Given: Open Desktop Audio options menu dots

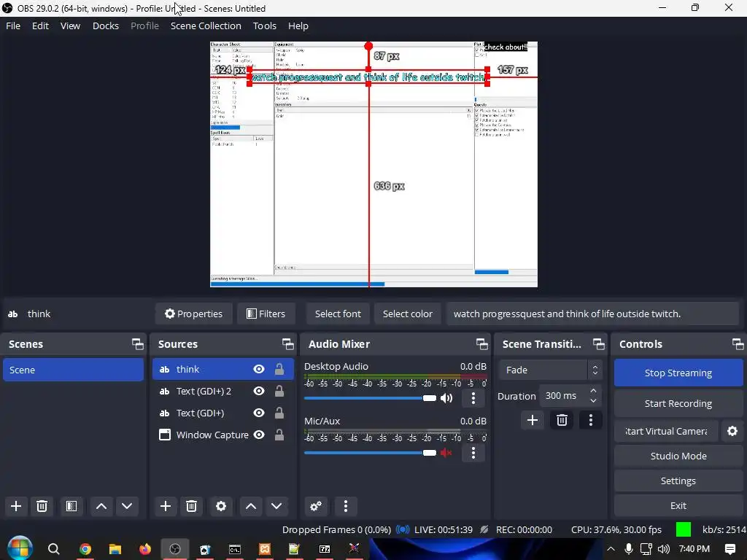Looking at the screenshot, I should pos(473,398).
